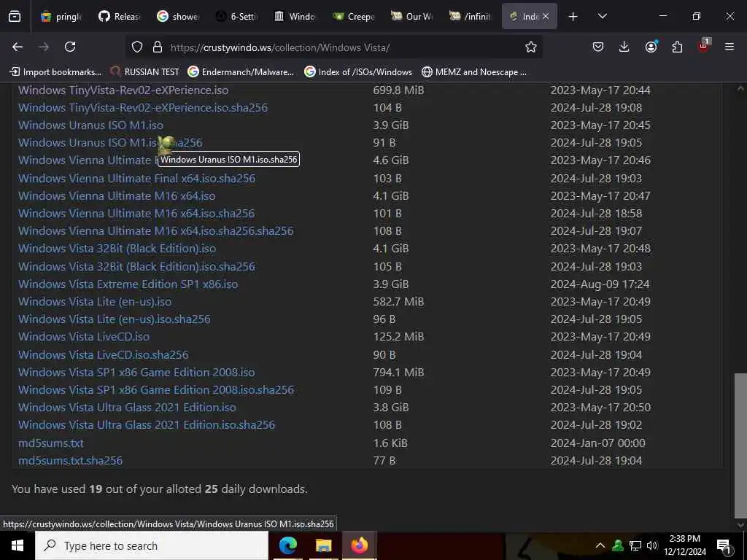Download Windows Vista Ultra Glass 2021 Edition.iso
Viewport: 747px width, 560px height.
(127, 408)
